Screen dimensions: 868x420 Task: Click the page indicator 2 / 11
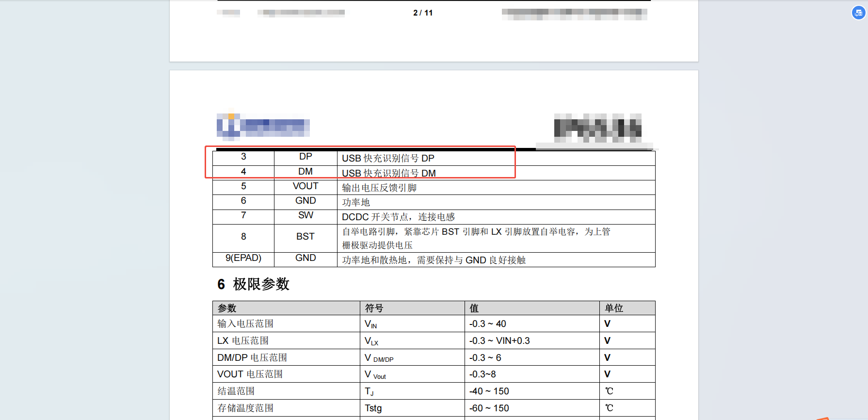tap(423, 13)
